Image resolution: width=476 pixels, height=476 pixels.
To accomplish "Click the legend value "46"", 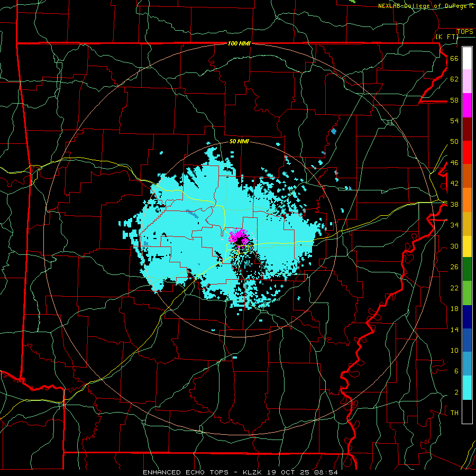I will coord(454,163).
